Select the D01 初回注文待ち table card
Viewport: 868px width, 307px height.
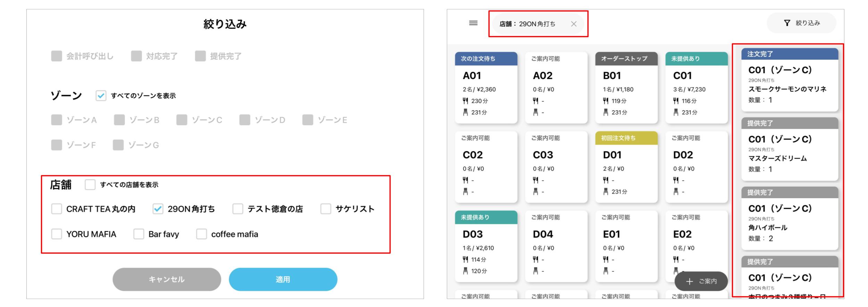(x=626, y=167)
